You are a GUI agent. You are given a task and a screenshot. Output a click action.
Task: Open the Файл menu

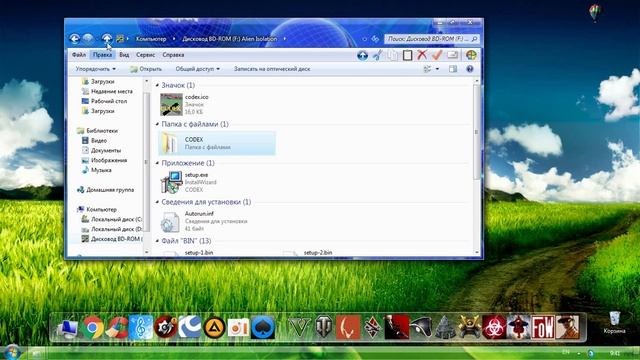(x=79, y=55)
